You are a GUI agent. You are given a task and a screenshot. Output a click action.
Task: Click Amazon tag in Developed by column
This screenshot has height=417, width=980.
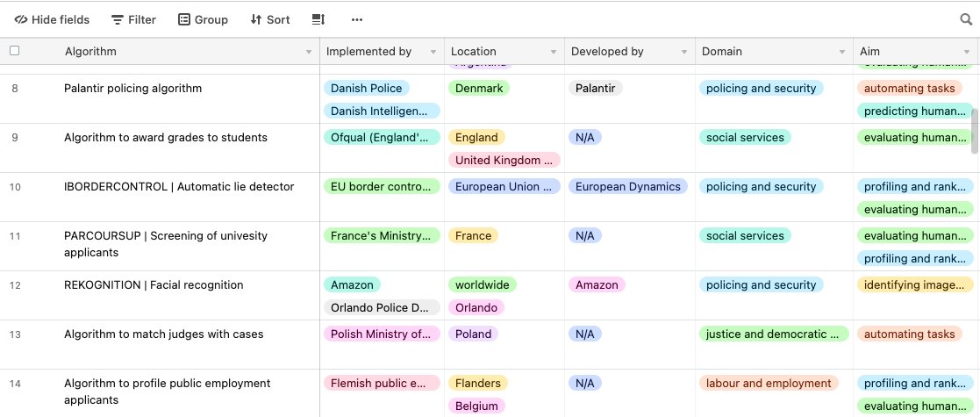point(597,285)
